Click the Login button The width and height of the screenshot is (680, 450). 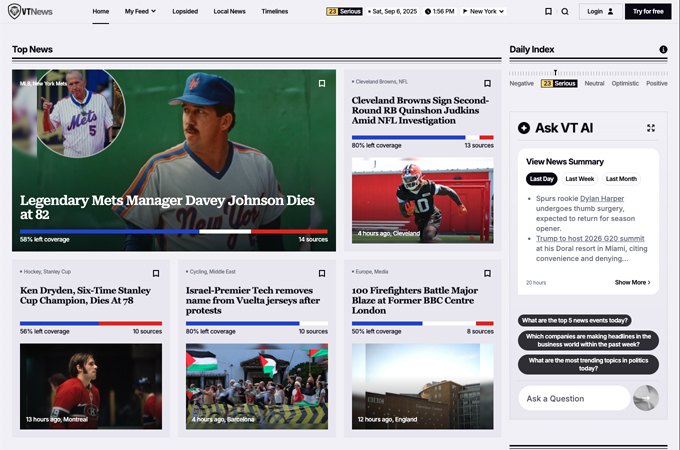coord(600,11)
